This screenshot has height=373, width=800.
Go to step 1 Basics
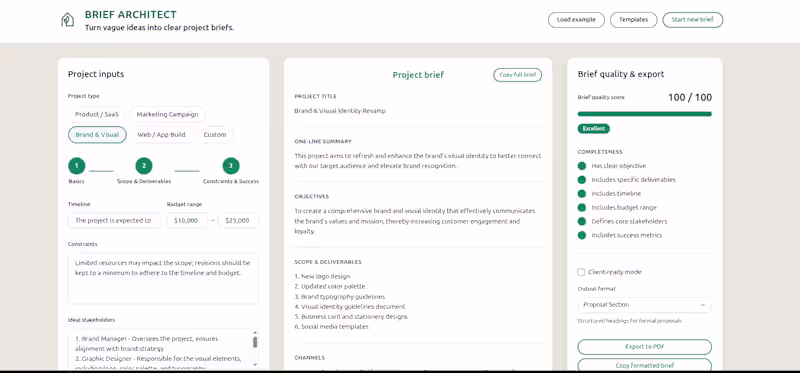click(77, 166)
